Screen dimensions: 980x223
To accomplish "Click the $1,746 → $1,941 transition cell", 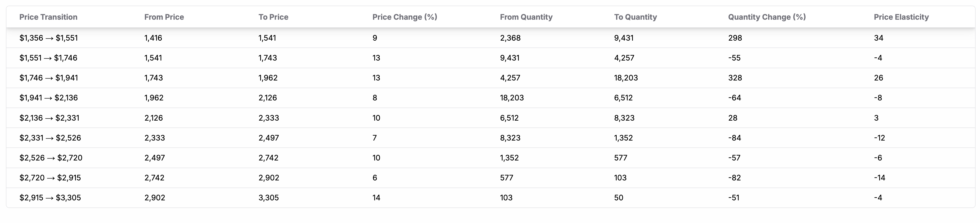I will tap(49, 78).
